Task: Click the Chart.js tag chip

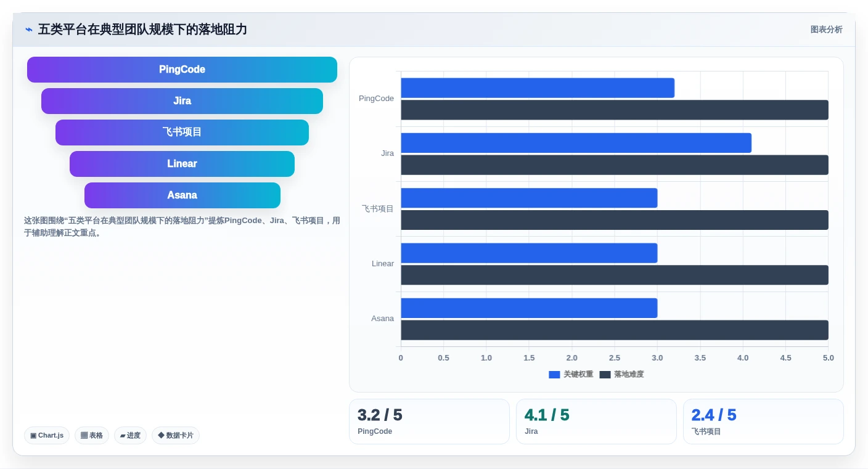Action: pos(47,436)
